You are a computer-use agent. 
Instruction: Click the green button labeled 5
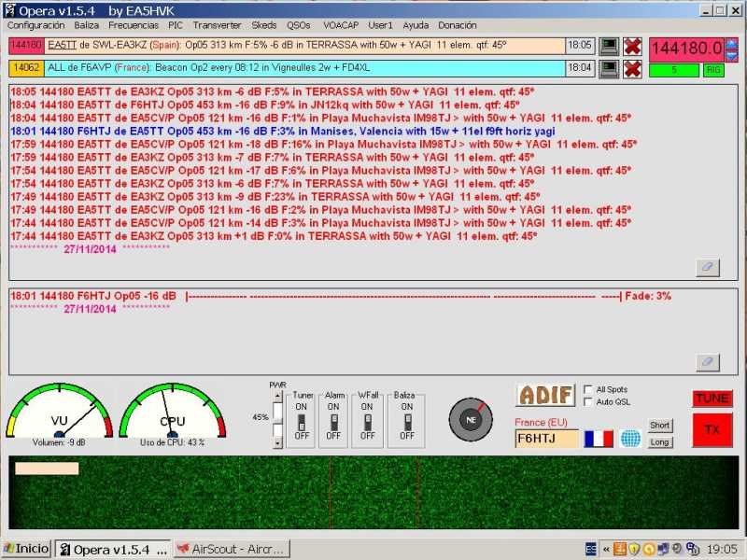(x=674, y=71)
